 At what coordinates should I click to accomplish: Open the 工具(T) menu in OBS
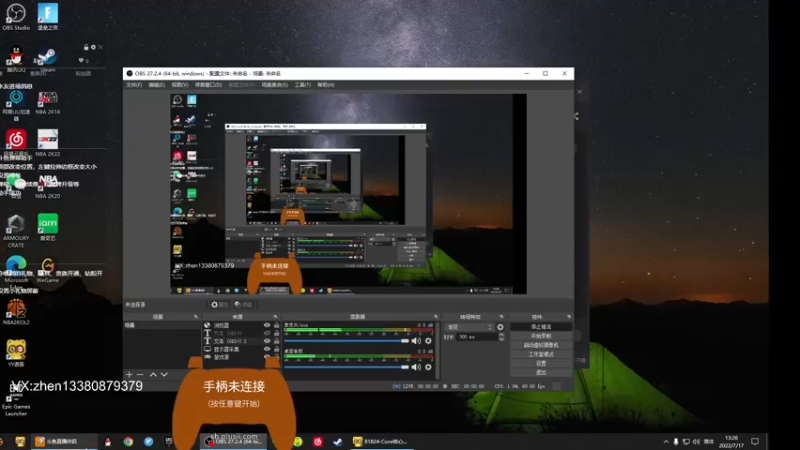point(303,85)
